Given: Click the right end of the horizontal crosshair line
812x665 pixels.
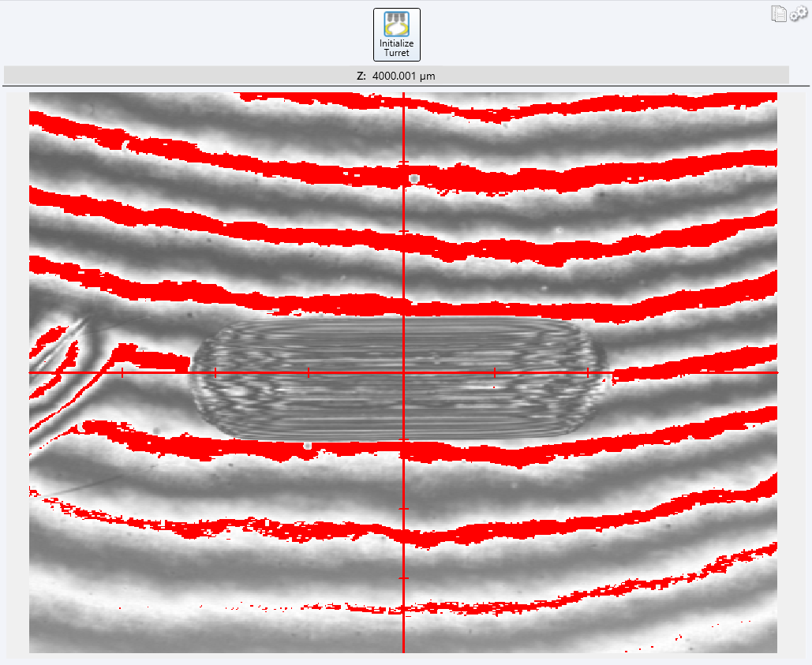Looking at the screenshot, I should coord(775,372).
